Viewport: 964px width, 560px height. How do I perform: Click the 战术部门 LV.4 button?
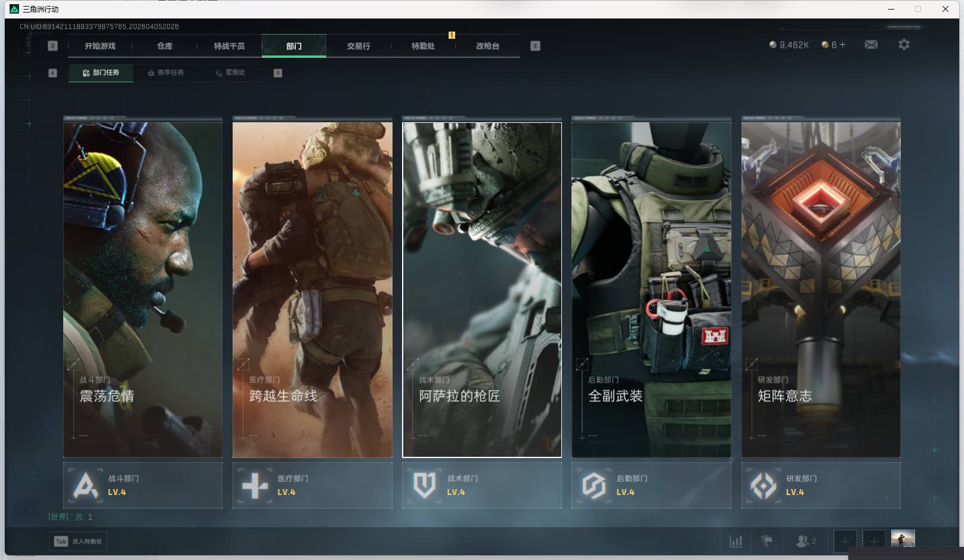click(482, 485)
